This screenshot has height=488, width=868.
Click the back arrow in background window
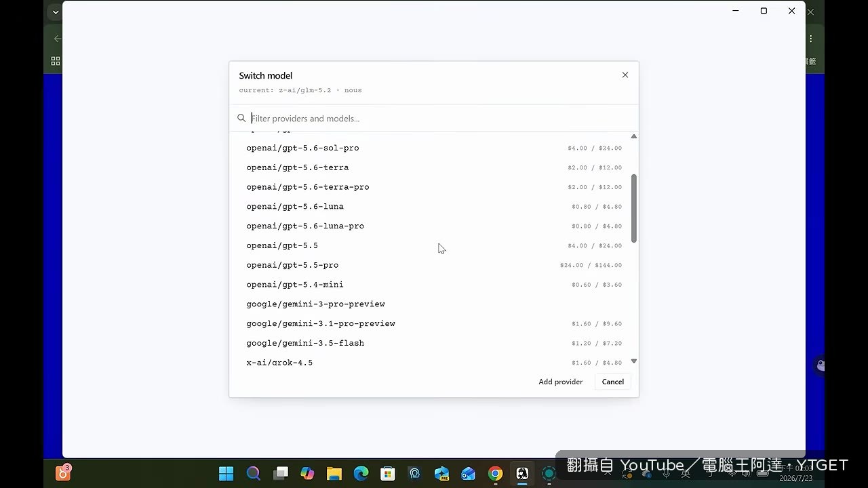57,39
